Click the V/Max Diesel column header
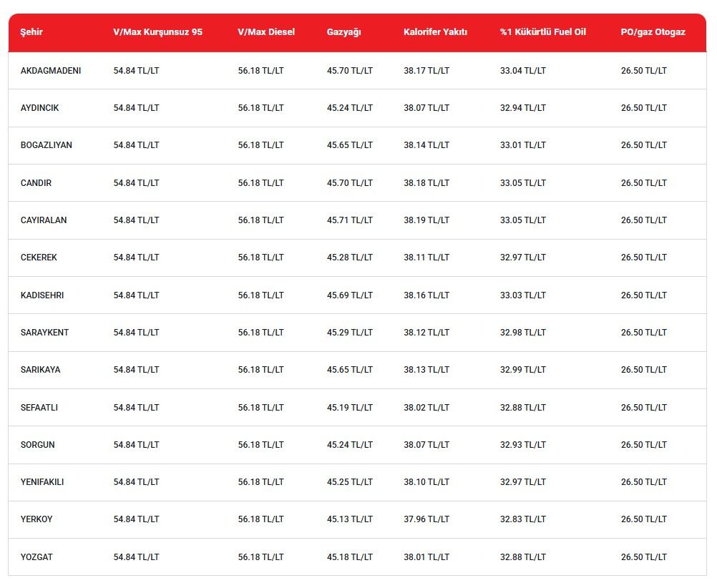 point(266,32)
